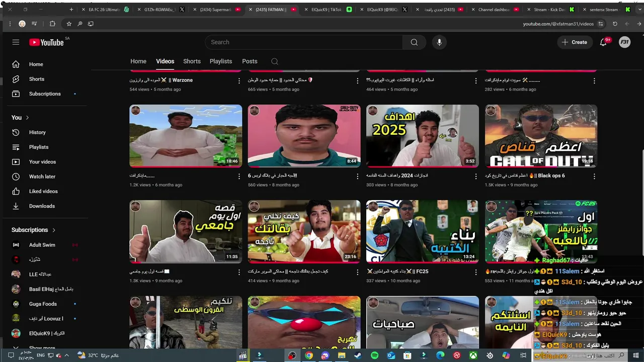This screenshot has width=644, height=362.
Task: Open the notifications bell
Action: [x=603, y=42]
